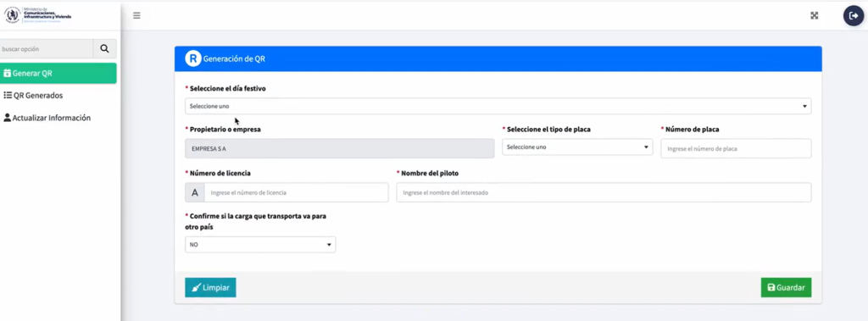Click the disabled 'EMPRESA S A' field
The width and height of the screenshot is (868, 321).
[340, 148]
